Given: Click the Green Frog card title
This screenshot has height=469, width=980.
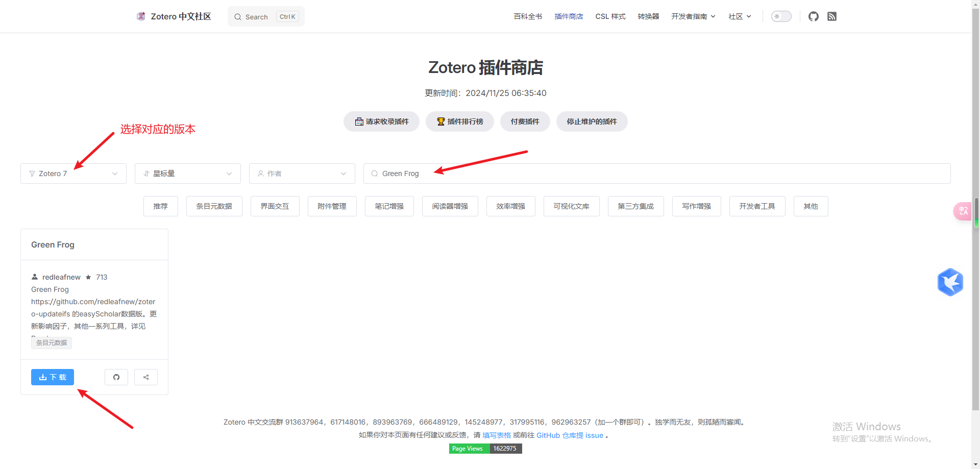Looking at the screenshot, I should pyautogui.click(x=53, y=244).
